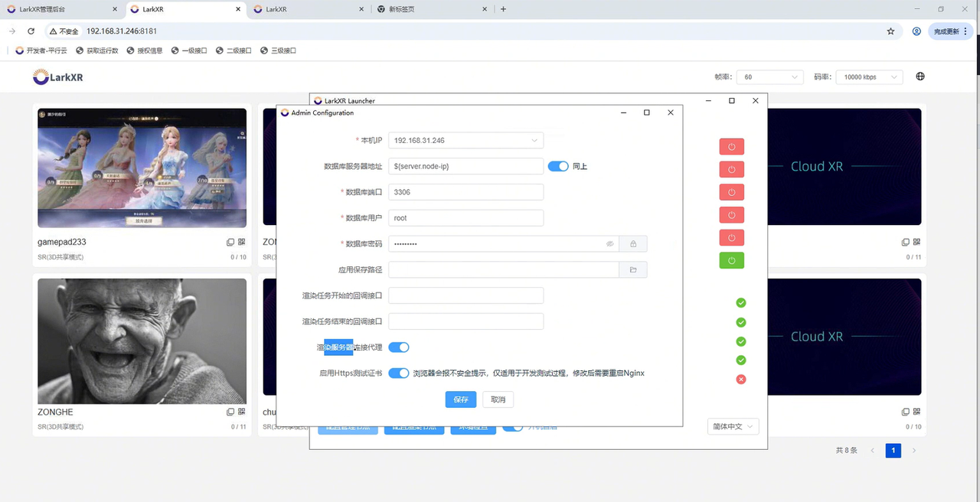
Task: Click the 数据库端口 field showing 3306
Action: click(x=465, y=192)
